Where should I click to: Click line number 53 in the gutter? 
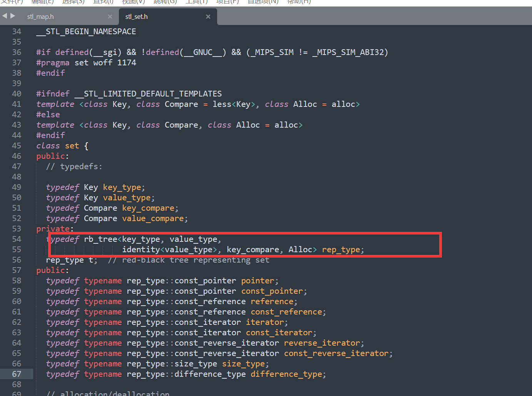coord(17,229)
